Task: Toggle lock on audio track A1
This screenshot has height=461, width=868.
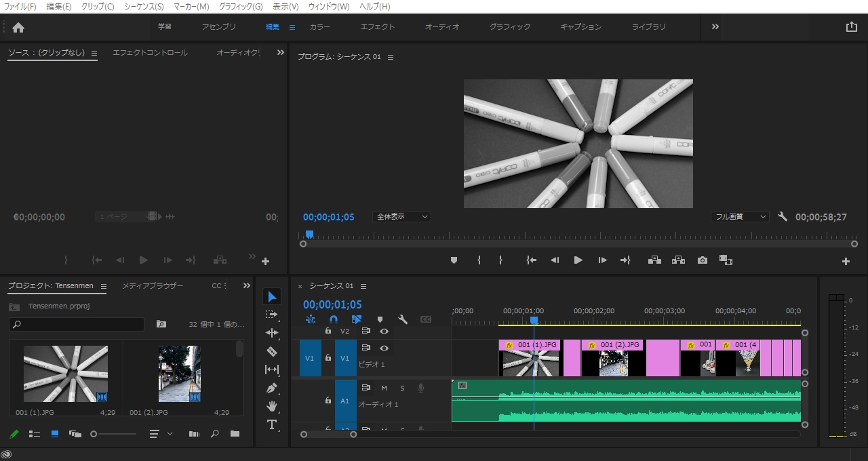Action: pyautogui.click(x=328, y=401)
